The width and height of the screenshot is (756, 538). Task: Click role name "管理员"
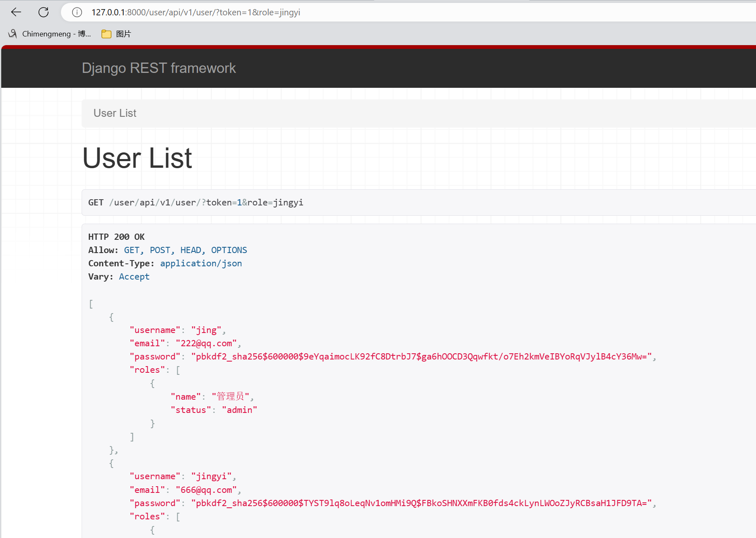click(x=230, y=396)
